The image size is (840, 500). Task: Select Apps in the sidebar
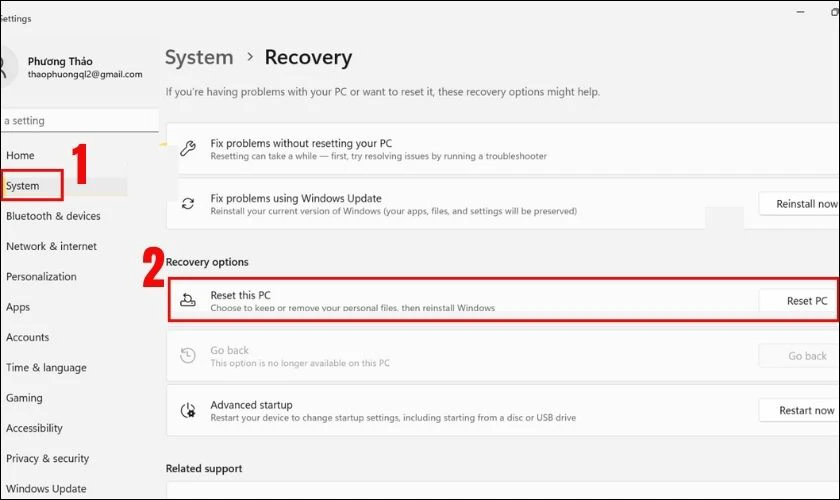tap(18, 307)
